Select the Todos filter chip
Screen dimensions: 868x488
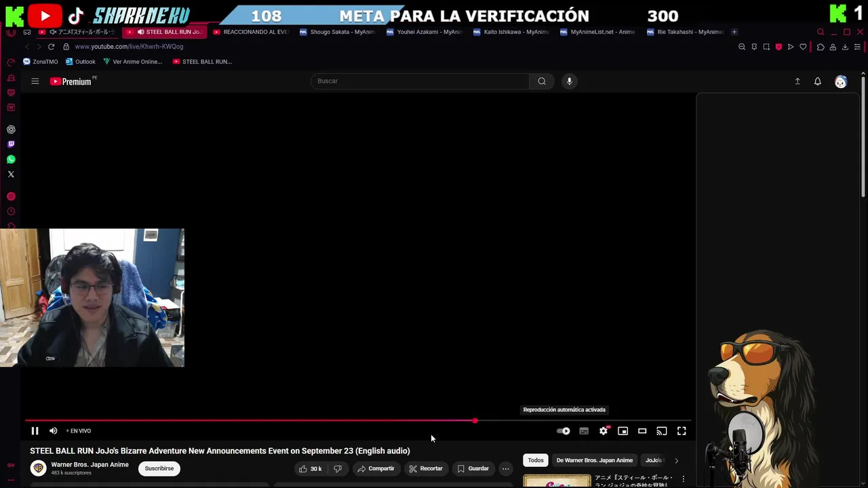tap(536, 460)
